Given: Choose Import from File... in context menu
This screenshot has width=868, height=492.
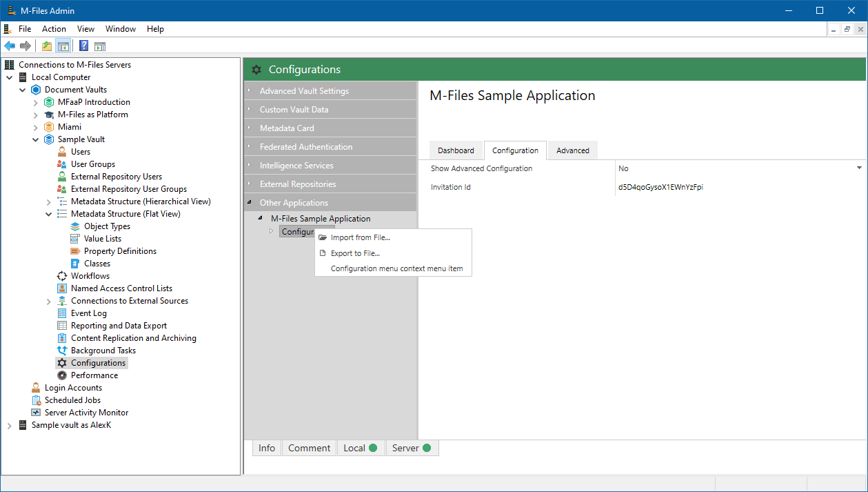Looking at the screenshot, I should (393, 237).
